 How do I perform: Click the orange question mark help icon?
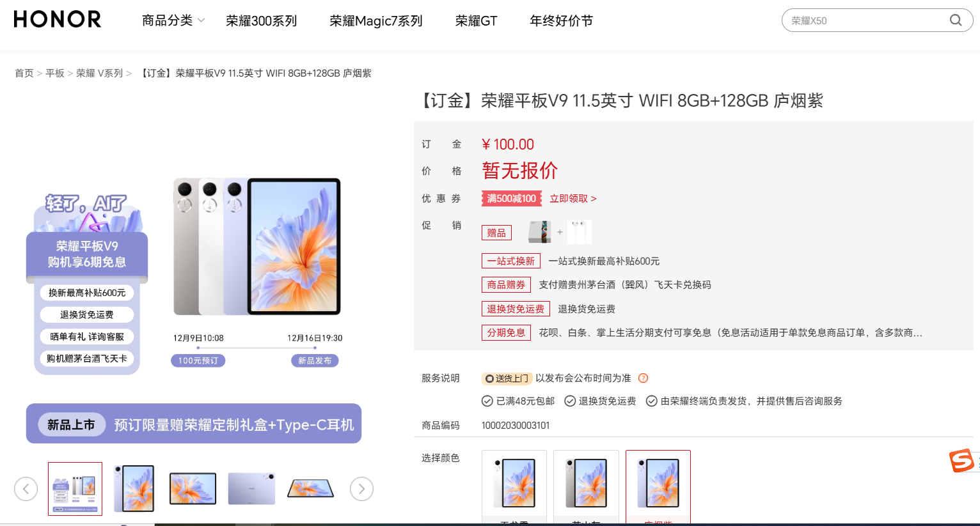pos(644,378)
